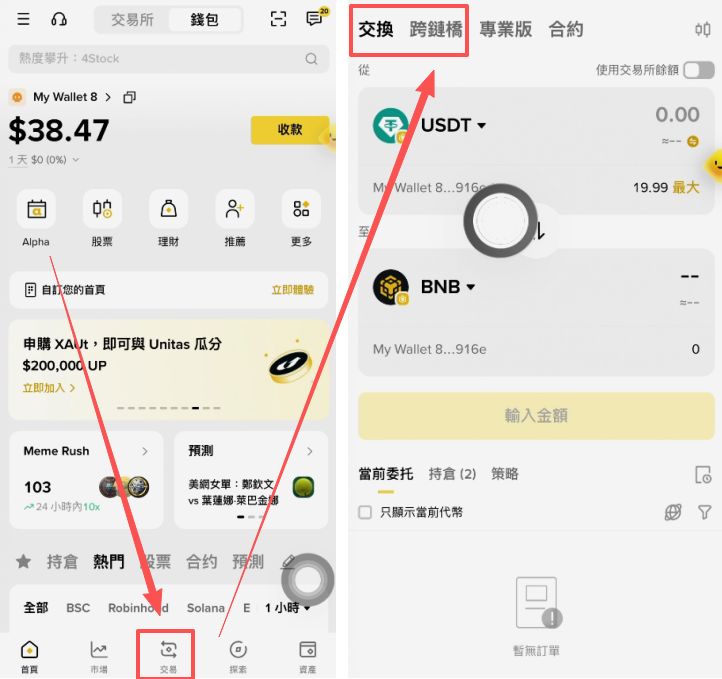Tap the 熱度攀升 search field
This screenshot has width=722, height=679.
169,59
